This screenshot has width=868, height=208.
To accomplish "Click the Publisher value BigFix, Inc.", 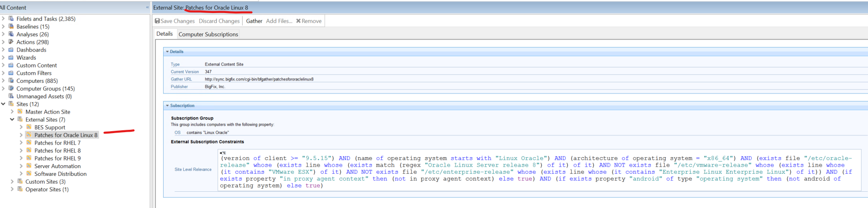I will (215, 87).
